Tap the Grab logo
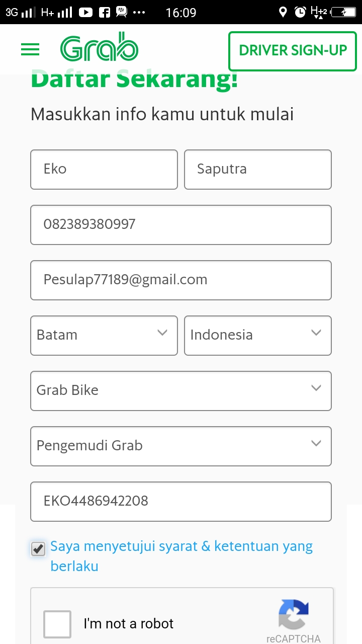The width and height of the screenshot is (362, 644). coord(99,48)
